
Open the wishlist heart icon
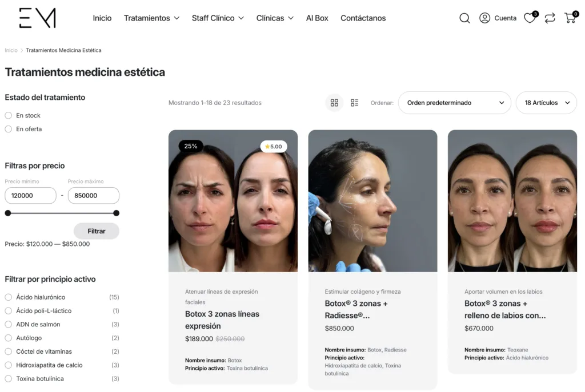point(530,18)
